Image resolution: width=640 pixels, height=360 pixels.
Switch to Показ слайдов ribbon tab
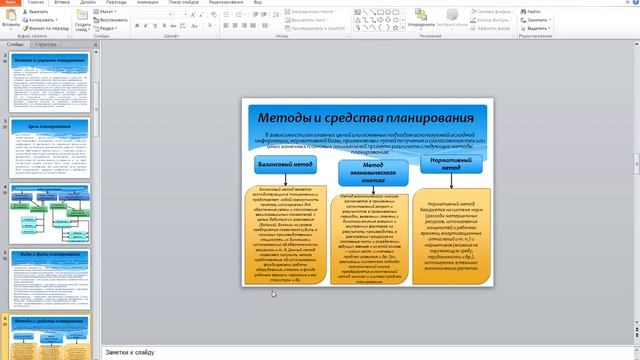click(x=184, y=2)
